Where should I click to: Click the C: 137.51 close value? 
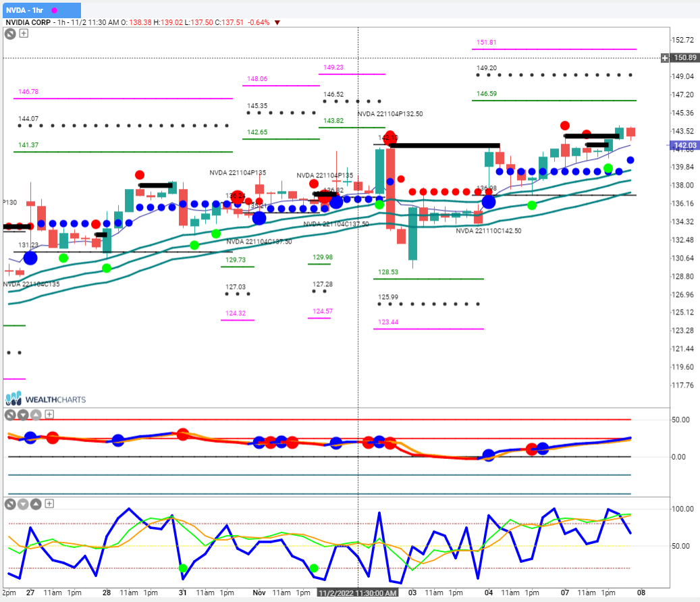tap(229, 22)
